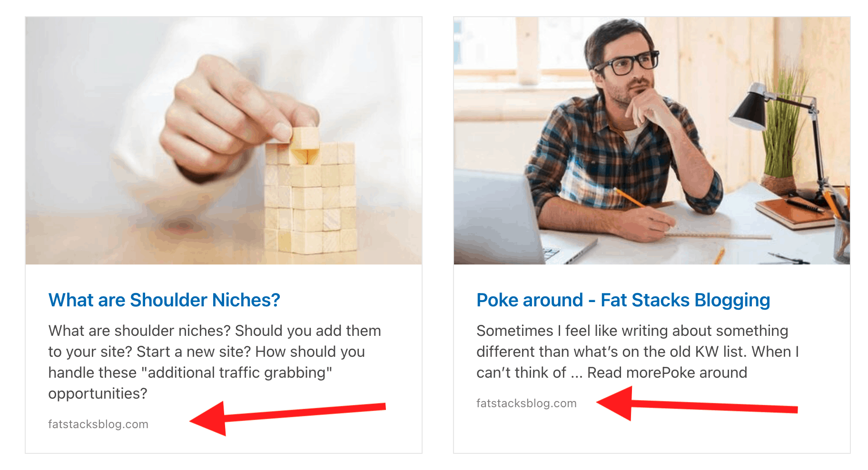Click fatstacksblog.com under the Poke around card
The height and width of the screenshot is (470, 868).
click(x=526, y=403)
